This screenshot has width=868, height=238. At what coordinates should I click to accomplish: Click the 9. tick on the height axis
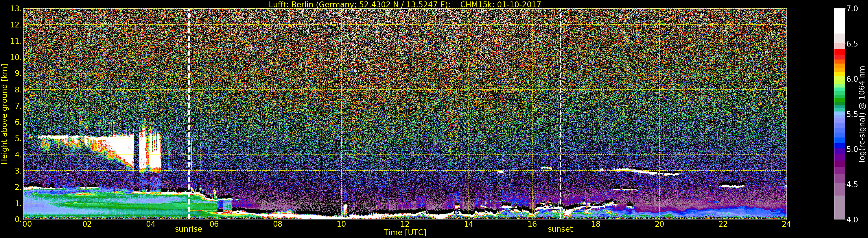(x=18, y=74)
